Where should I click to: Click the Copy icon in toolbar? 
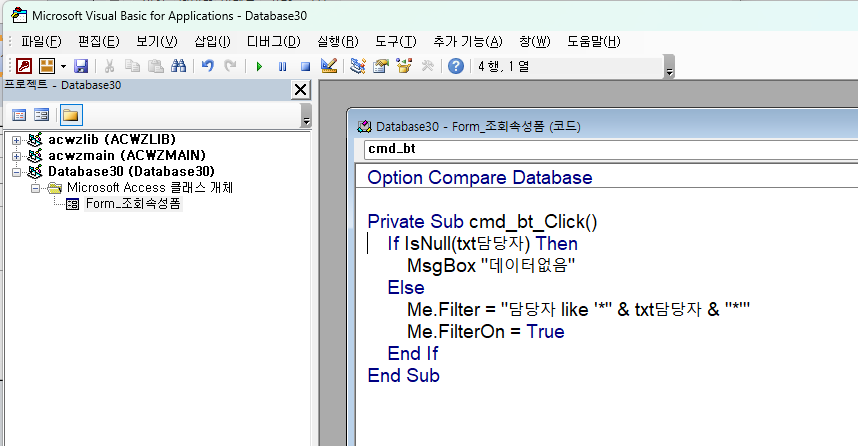pos(132,66)
